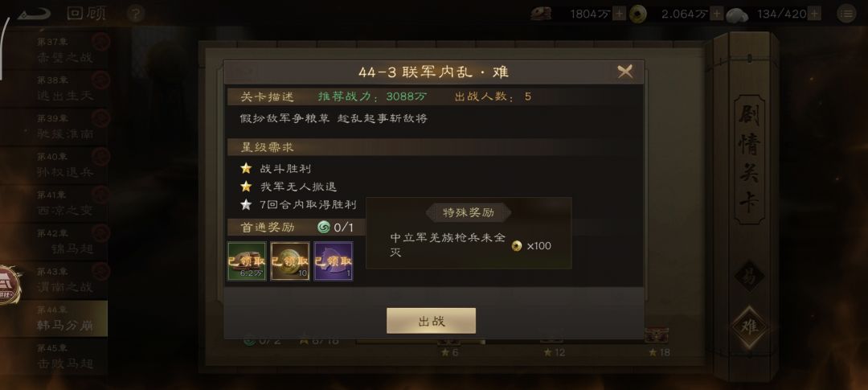Switch to easy difficulty 易

coord(749,276)
